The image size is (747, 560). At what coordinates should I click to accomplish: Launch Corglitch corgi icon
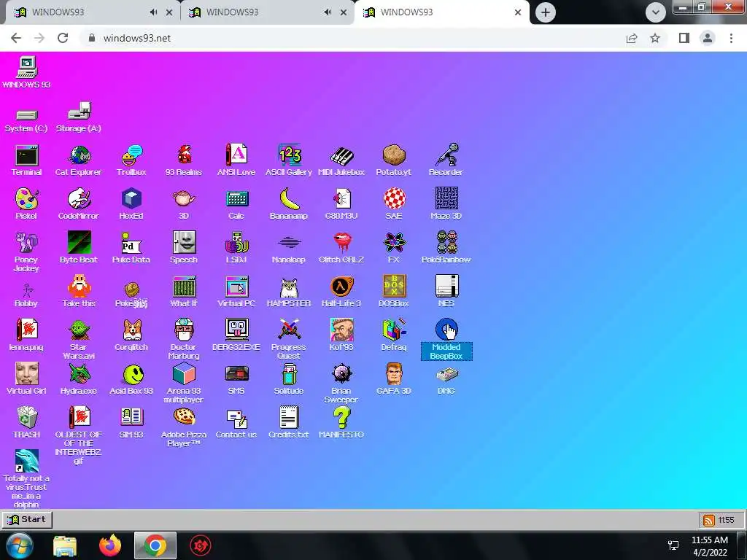(131, 330)
